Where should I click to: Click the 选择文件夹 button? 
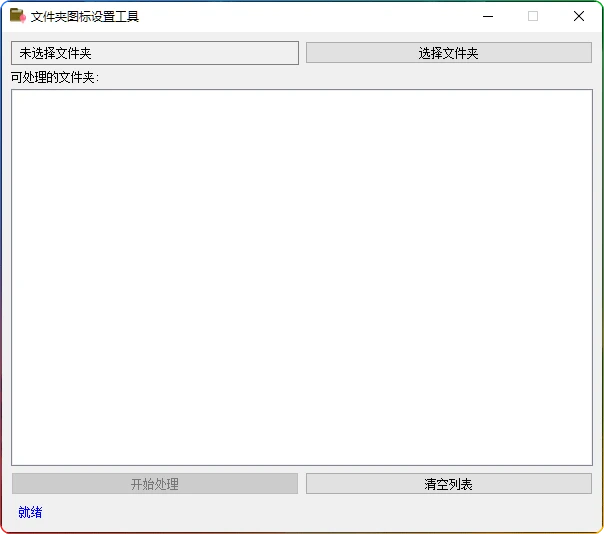pos(449,53)
